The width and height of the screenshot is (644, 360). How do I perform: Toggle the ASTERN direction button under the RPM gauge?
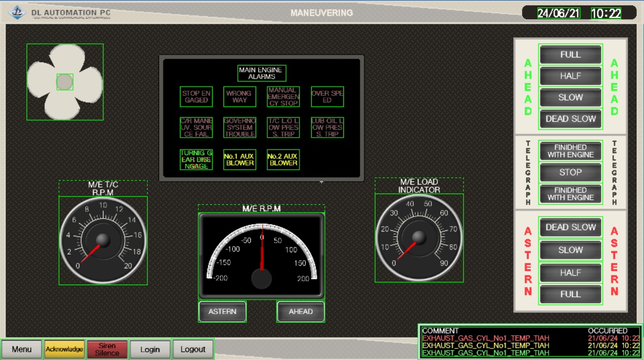222,312
